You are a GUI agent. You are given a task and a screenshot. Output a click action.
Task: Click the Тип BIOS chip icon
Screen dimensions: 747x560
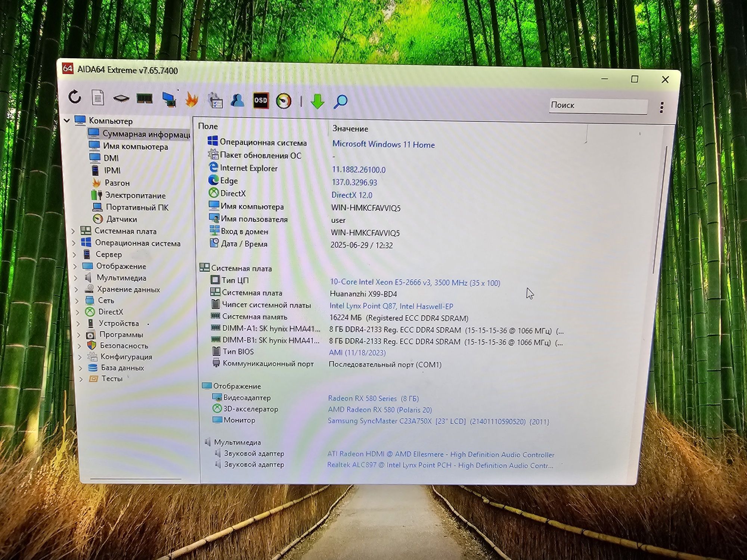(216, 351)
